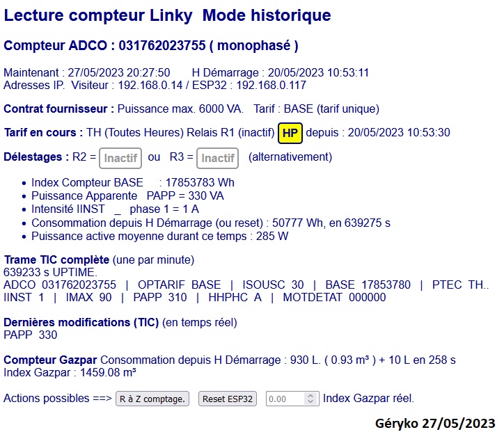The image size is (504, 432).
Task: Select the Maintenant timestamp 27/05/2023 20:27:50
Action: [x=118, y=72]
